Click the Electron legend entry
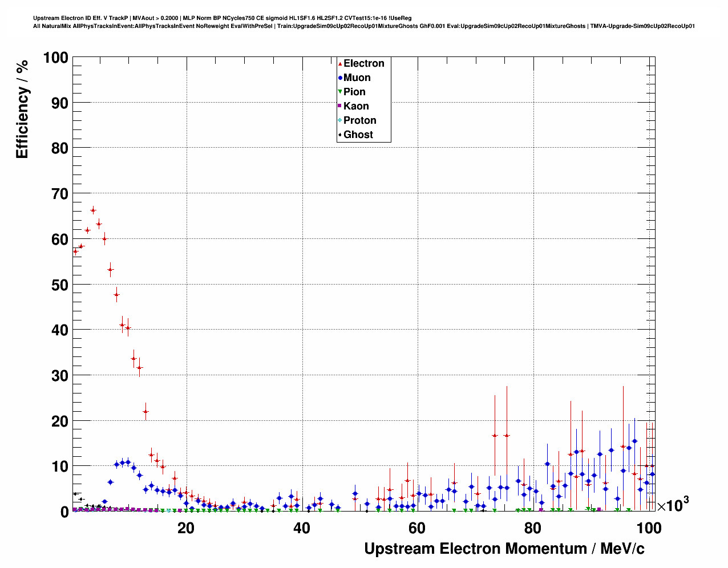 point(363,63)
